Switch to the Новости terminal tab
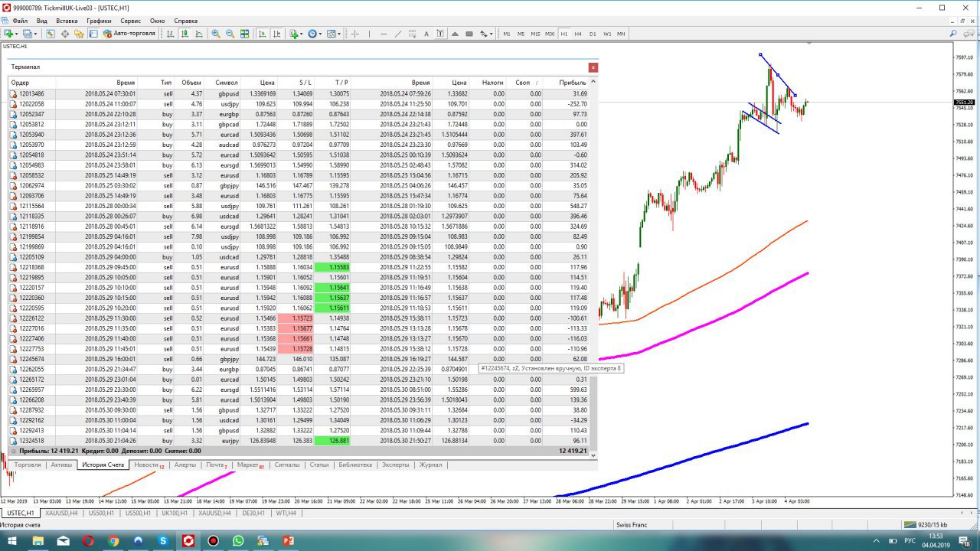Viewport: 980px width, 551px height. [x=149, y=465]
